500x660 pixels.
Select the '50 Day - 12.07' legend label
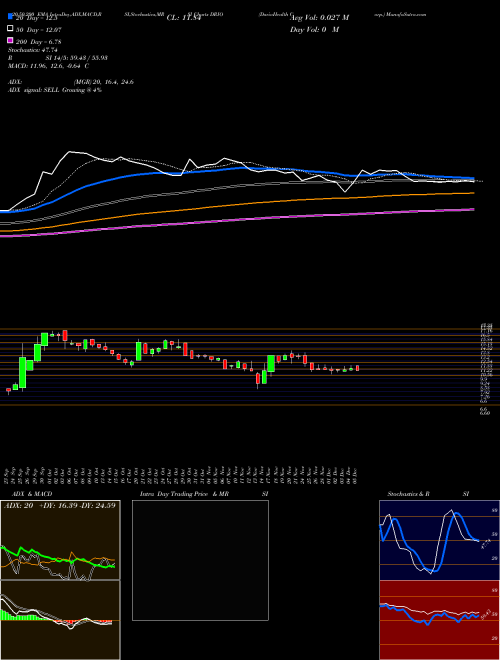coord(39,30)
